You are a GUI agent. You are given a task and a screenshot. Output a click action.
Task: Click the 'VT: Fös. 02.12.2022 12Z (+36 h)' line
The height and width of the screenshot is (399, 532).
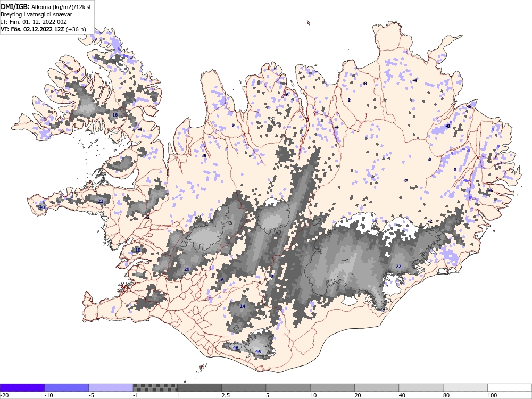pos(43,29)
